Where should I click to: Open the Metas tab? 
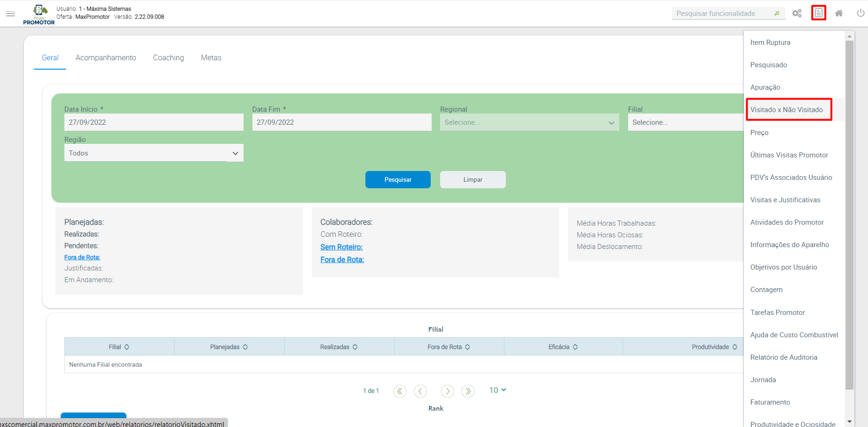211,57
